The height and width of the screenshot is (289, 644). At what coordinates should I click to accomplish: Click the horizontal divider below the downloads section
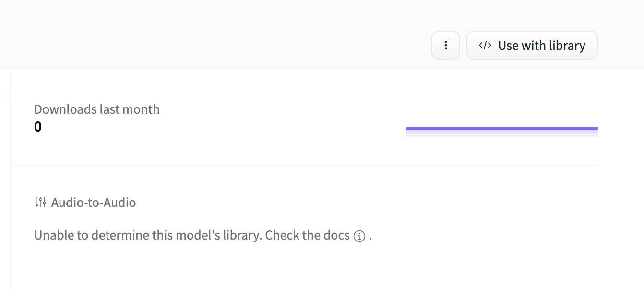304,165
